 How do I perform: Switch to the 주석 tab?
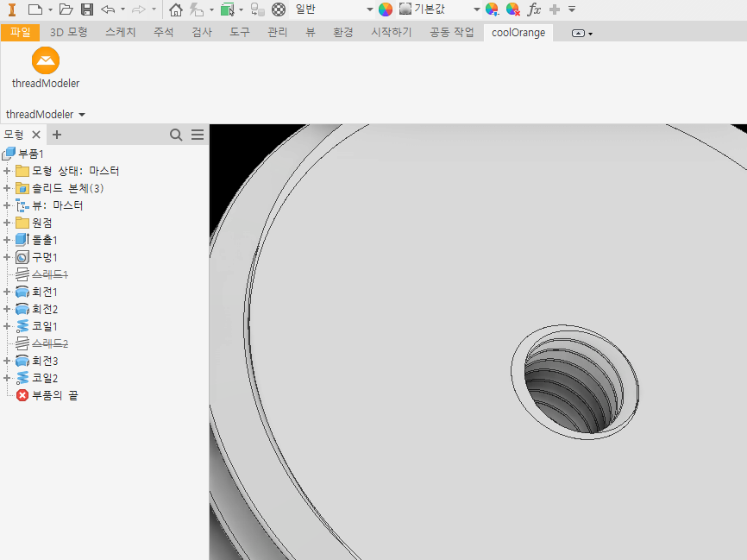[163, 32]
